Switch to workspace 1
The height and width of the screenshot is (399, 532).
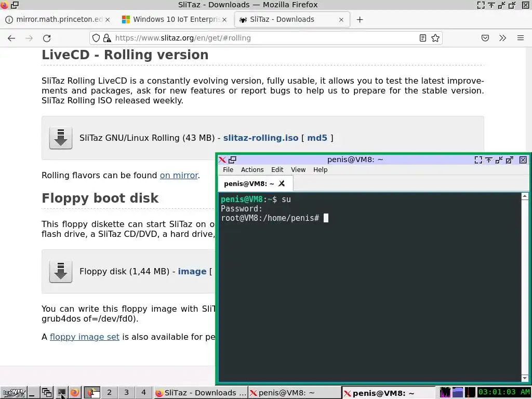(92, 393)
